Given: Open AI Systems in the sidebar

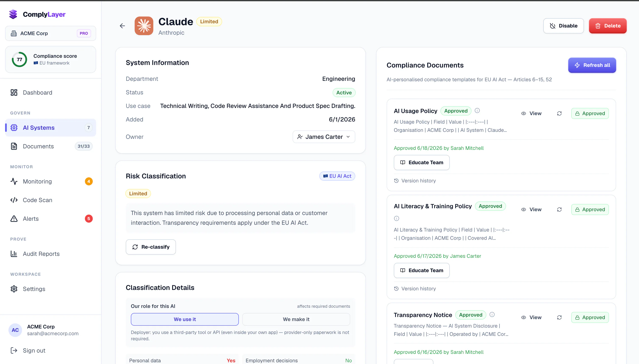Looking at the screenshot, I should point(51,128).
